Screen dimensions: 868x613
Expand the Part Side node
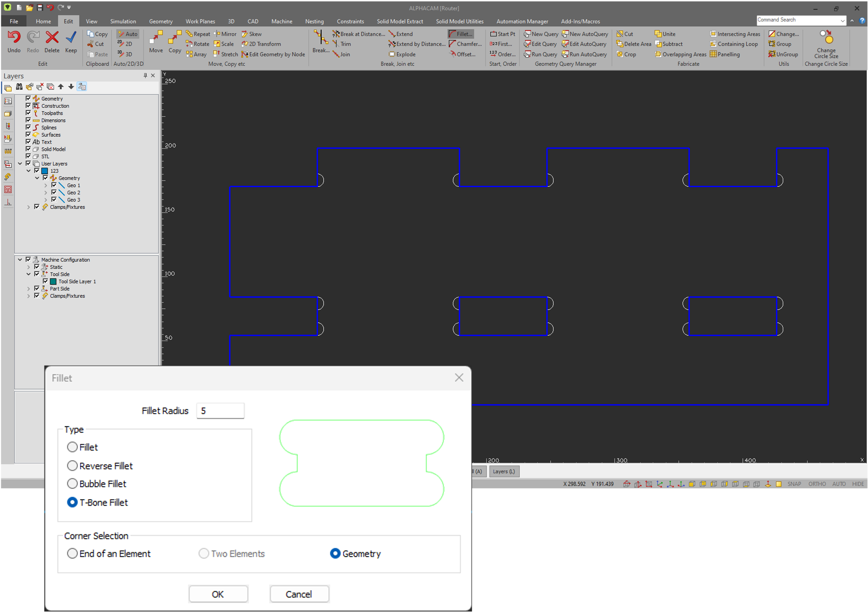point(28,289)
